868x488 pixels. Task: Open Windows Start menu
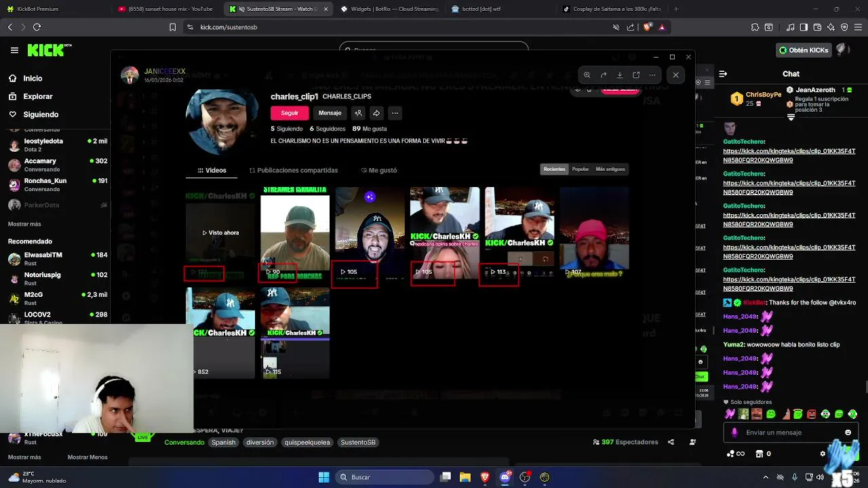323,477
